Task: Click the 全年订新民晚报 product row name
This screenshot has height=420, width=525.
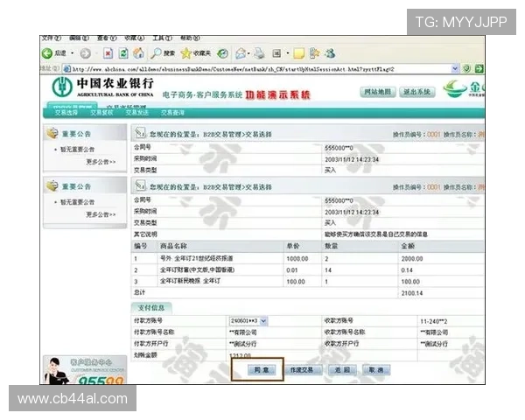Action: point(190,282)
